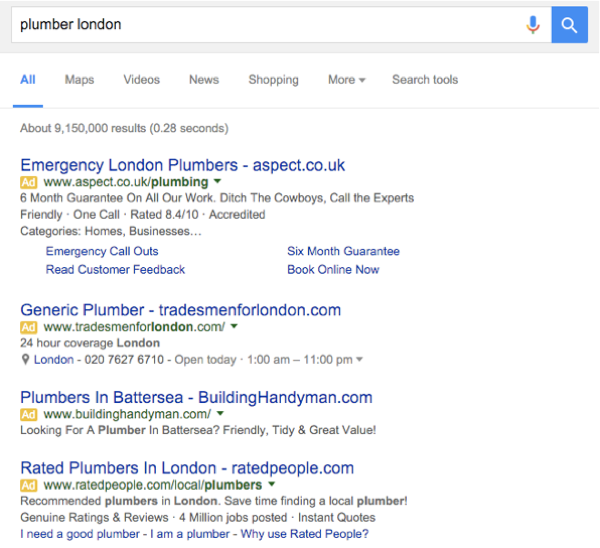Screen dimensions: 600x548
Task: Click the 'Why use Rated People?' link
Action: point(304,534)
